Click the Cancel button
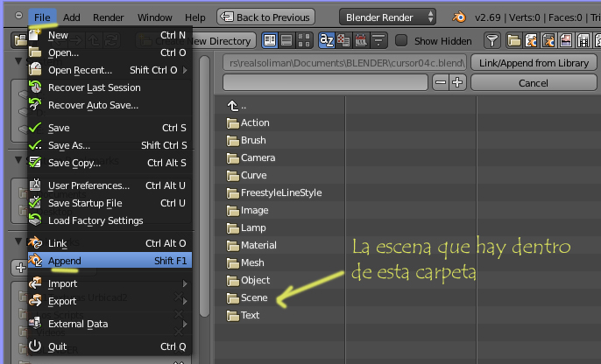 tap(534, 82)
